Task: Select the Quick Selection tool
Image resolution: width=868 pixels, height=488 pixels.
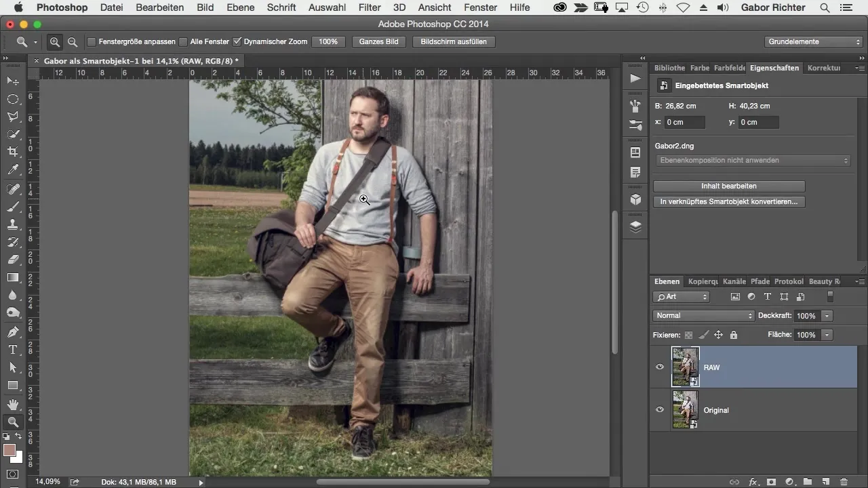Action: pyautogui.click(x=13, y=134)
